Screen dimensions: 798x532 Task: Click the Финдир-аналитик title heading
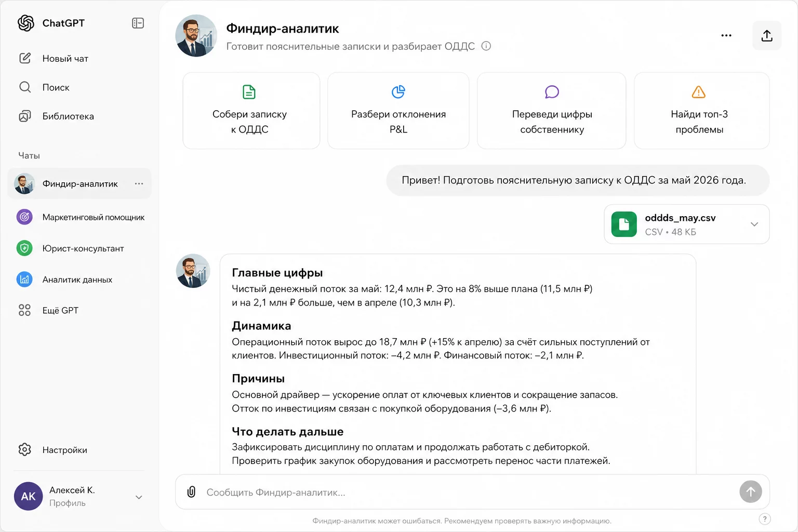point(283,29)
